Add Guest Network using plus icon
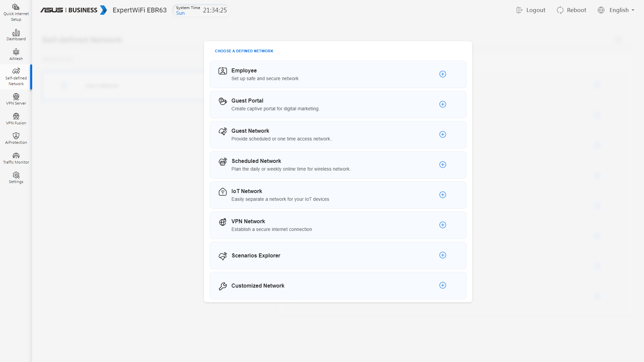The width and height of the screenshot is (644, 362). (442, 134)
